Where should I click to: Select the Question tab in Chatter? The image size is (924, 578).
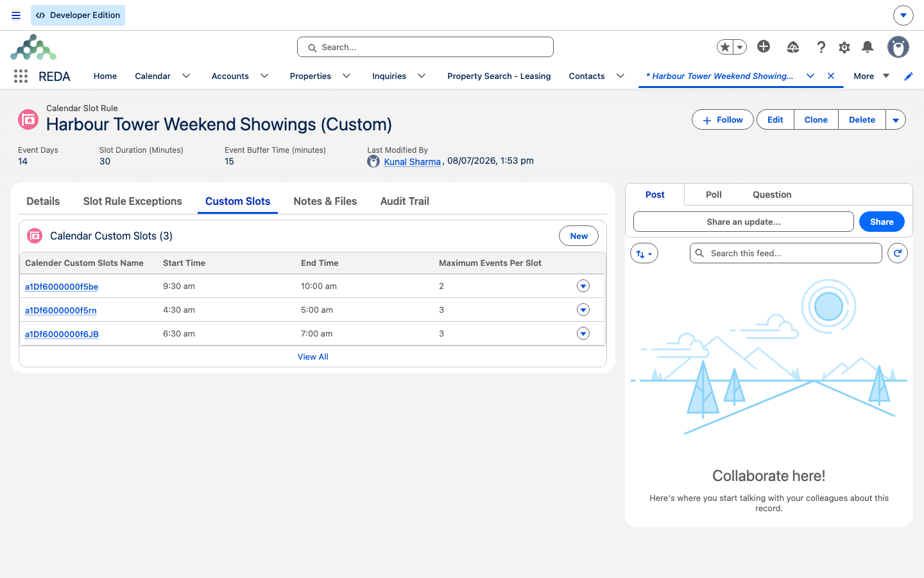[x=772, y=195]
